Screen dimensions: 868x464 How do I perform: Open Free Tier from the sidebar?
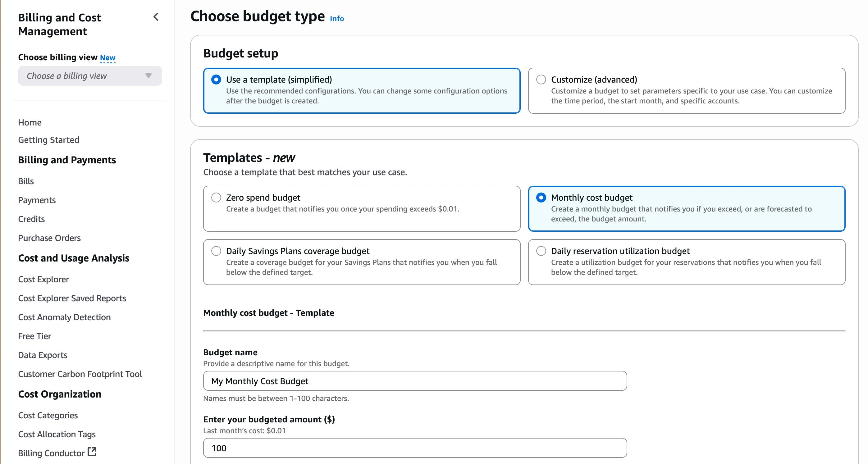click(35, 336)
